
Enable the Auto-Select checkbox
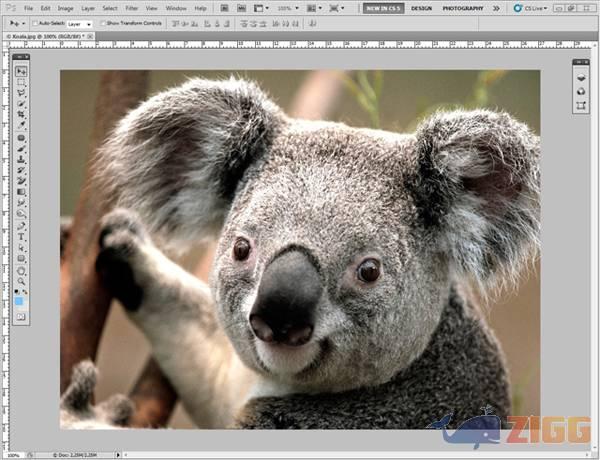[x=35, y=22]
